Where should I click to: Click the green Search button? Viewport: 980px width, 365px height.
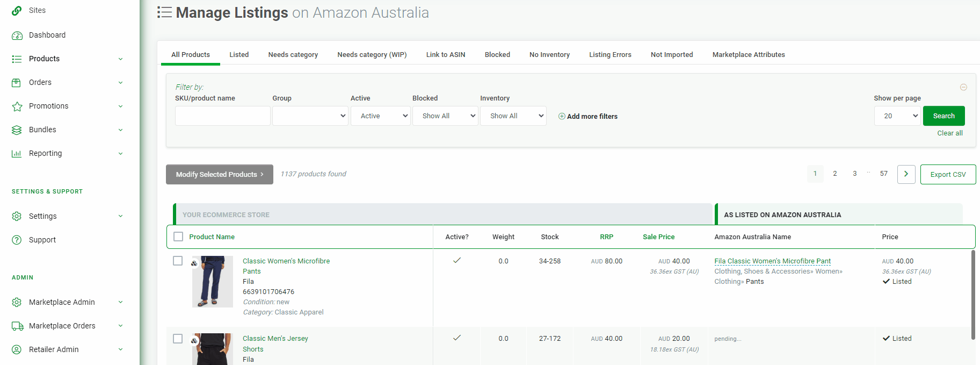click(x=943, y=116)
